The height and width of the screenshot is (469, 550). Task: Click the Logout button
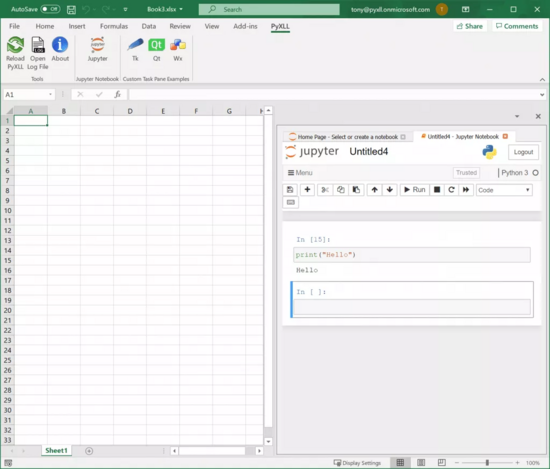[523, 152]
